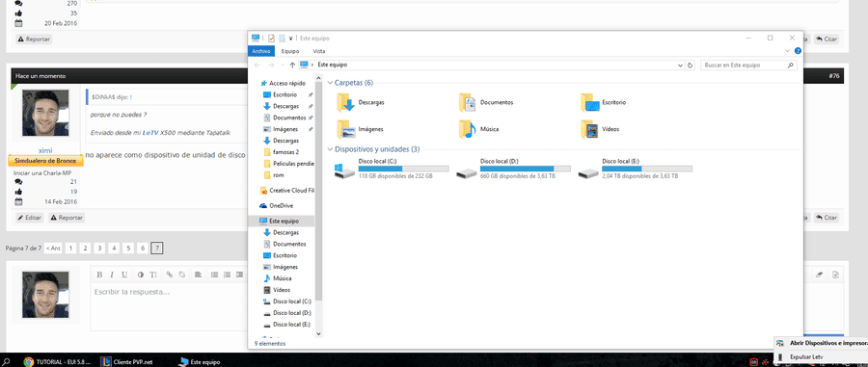This screenshot has width=868, height=367.
Task: Click the Citar button on post #76
Action: coord(827,218)
